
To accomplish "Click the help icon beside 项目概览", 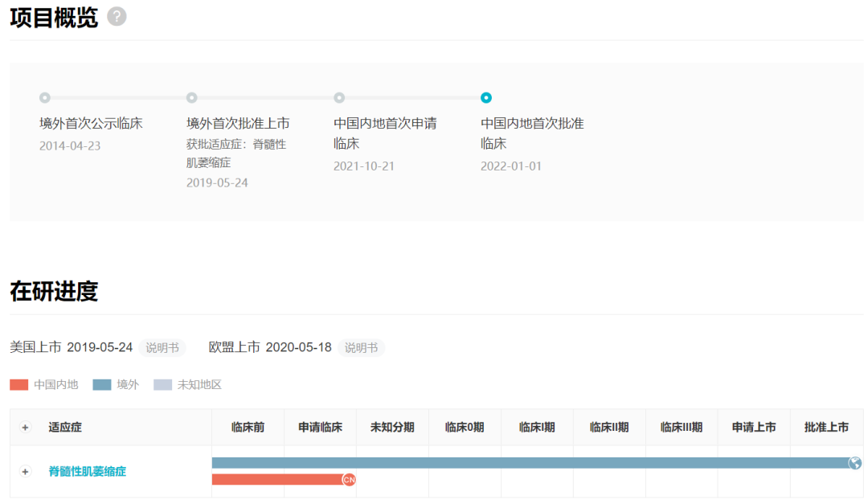I will [117, 16].
